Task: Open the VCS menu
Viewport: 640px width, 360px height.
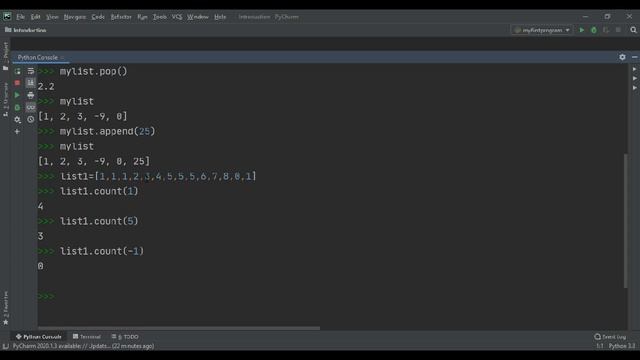Action: [x=177, y=17]
